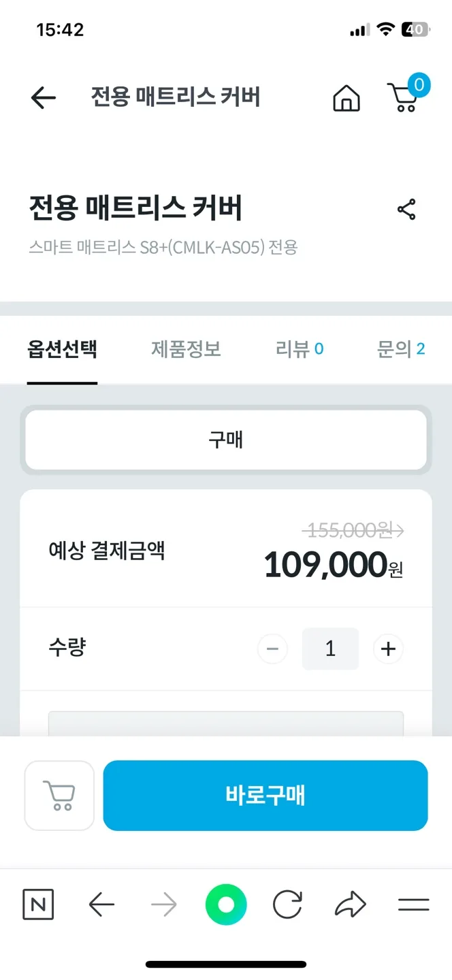Switch to the 제품정보 tab

click(186, 350)
